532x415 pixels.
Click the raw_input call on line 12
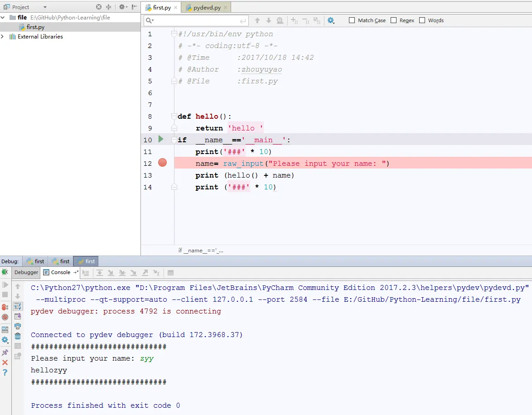[243, 163]
